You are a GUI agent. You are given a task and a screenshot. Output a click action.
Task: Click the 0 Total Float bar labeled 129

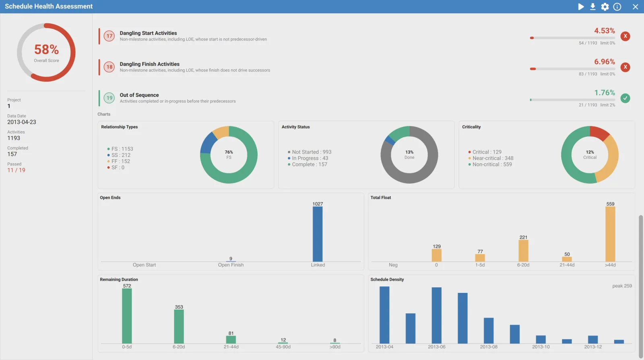click(x=436, y=255)
